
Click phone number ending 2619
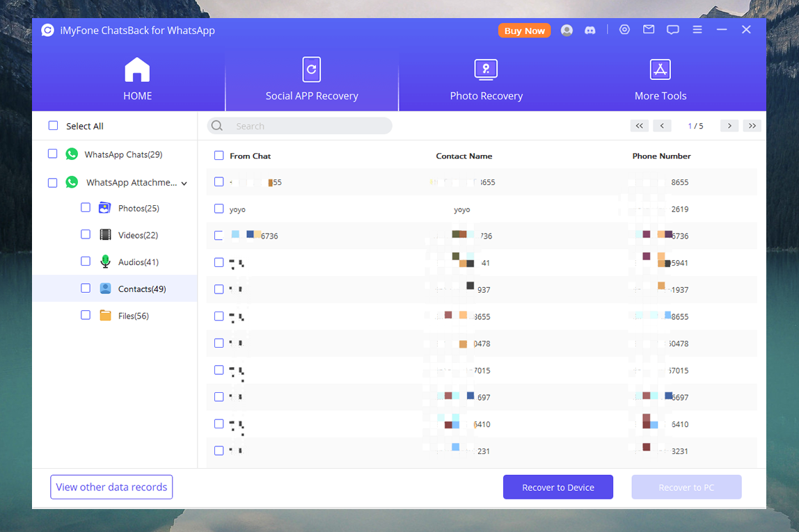click(x=680, y=209)
